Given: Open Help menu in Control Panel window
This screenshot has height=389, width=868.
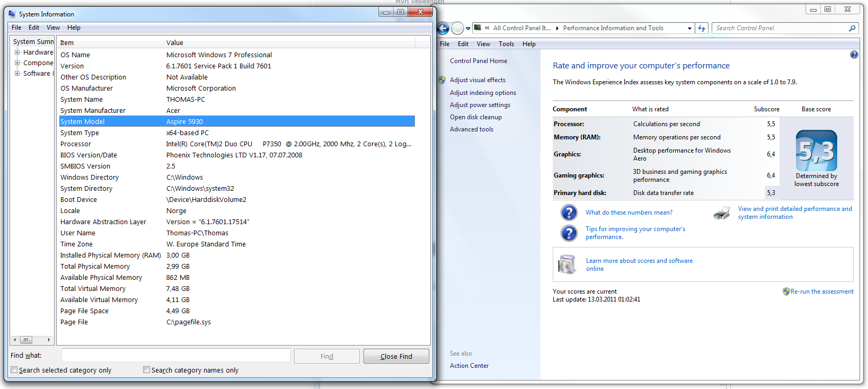Looking at the screenshot, I should click(529, 44).
